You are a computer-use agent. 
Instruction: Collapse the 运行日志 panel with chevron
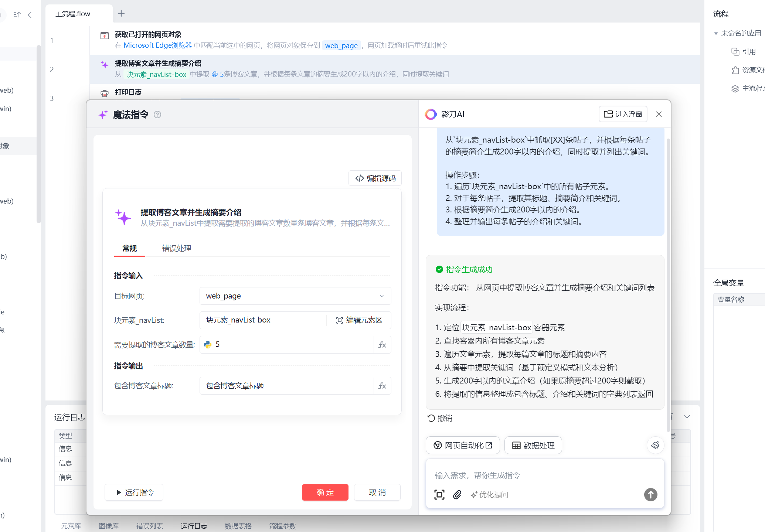coord(687,417)
